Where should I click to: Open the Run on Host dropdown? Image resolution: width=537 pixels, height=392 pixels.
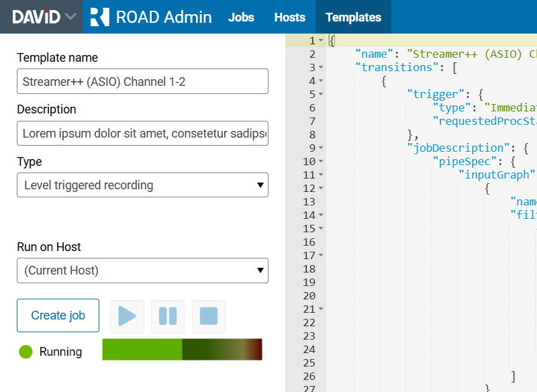[142, 271]
